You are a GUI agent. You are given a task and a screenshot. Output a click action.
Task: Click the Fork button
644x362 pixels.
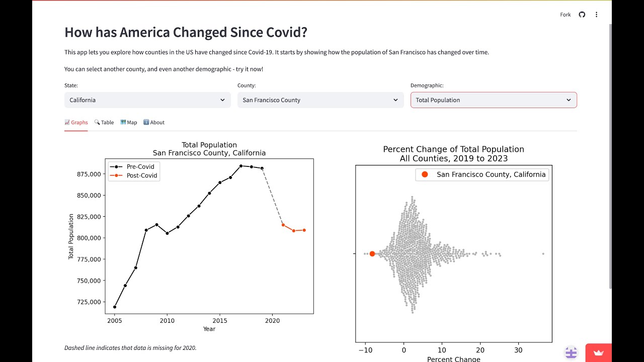point(566,15)
